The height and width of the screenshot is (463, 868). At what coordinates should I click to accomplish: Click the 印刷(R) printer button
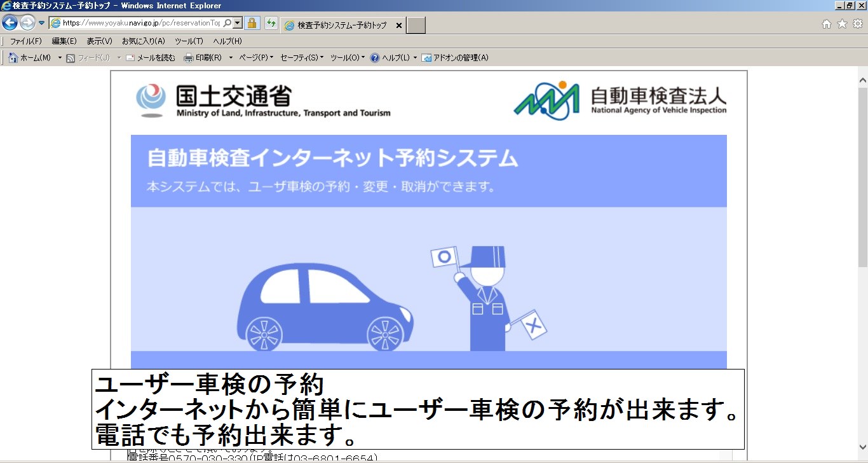tap(203, 58)
